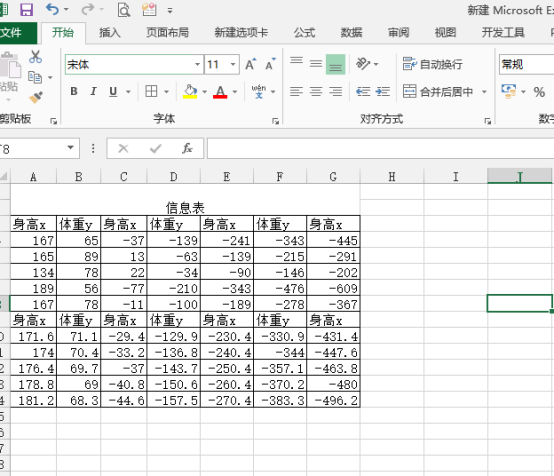The image size is (554, 476).
Task: Click the 合并后居中 merge button
Action: pyautogui.click(x=438, y=92)
